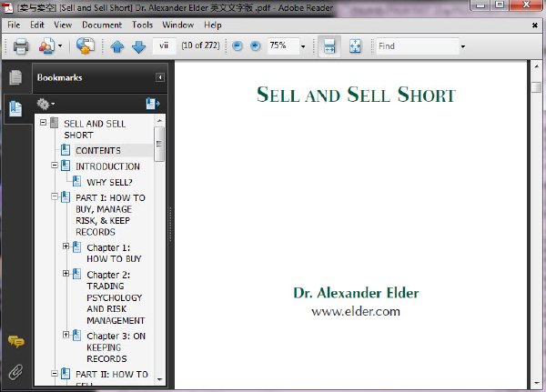
Task: Expand Chapter 3: ON KEEPING RECORDS
Action: 66,335
